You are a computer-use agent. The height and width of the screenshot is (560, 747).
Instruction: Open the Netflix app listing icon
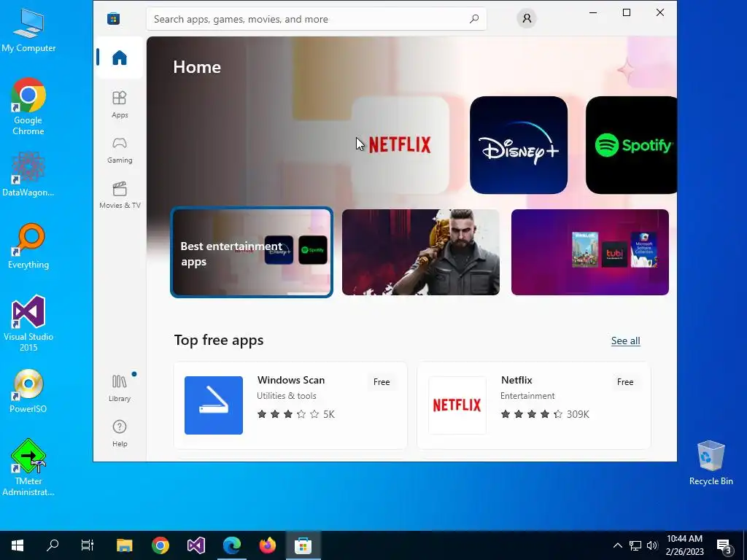[457, 405]
